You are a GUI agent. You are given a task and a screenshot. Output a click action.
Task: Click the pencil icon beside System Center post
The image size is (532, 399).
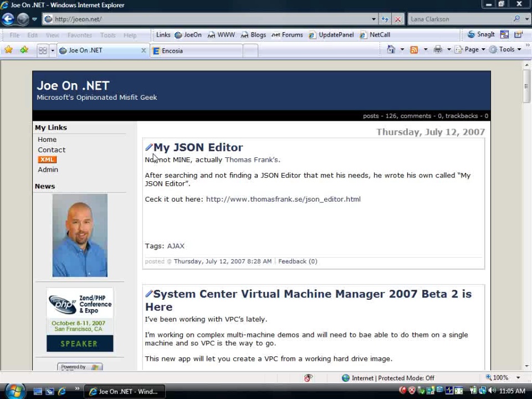tap(149, 294)
